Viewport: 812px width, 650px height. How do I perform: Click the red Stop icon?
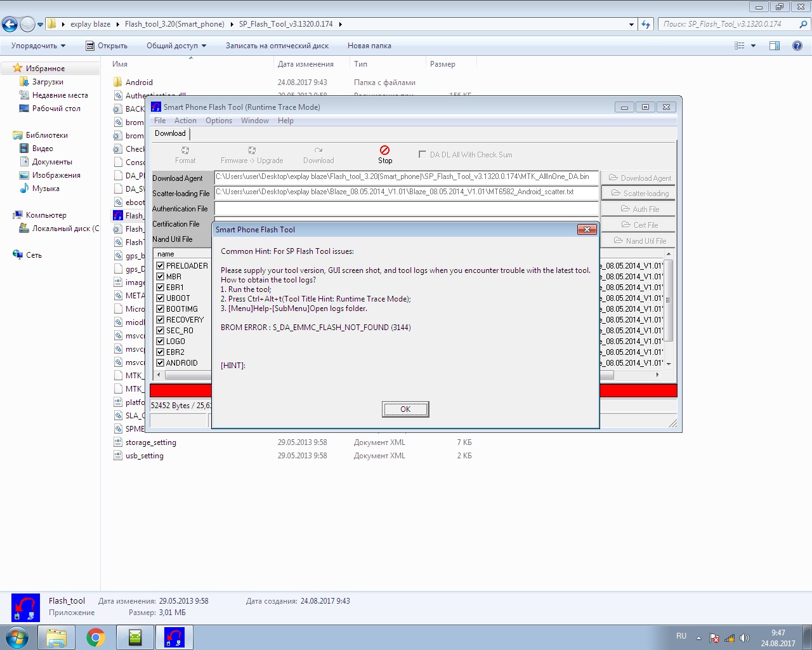pyautogui.click(x=384, y=150)
